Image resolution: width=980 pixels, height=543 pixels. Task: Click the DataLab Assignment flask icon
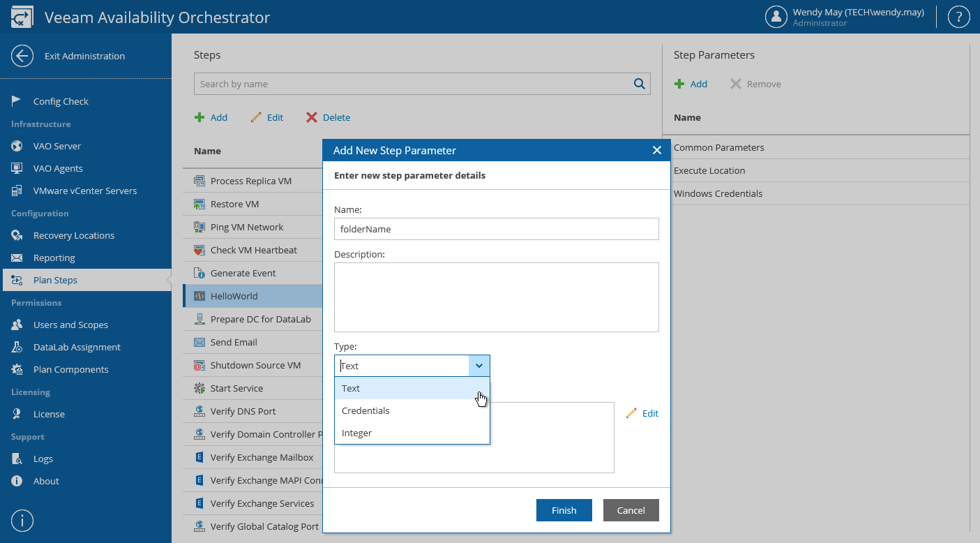17,347
